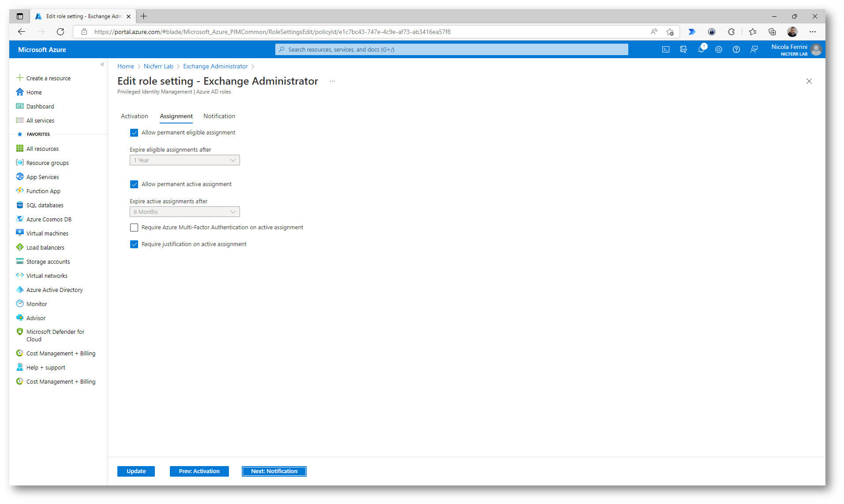Click the Azure Active Directory icon

[x=20, y=290]
